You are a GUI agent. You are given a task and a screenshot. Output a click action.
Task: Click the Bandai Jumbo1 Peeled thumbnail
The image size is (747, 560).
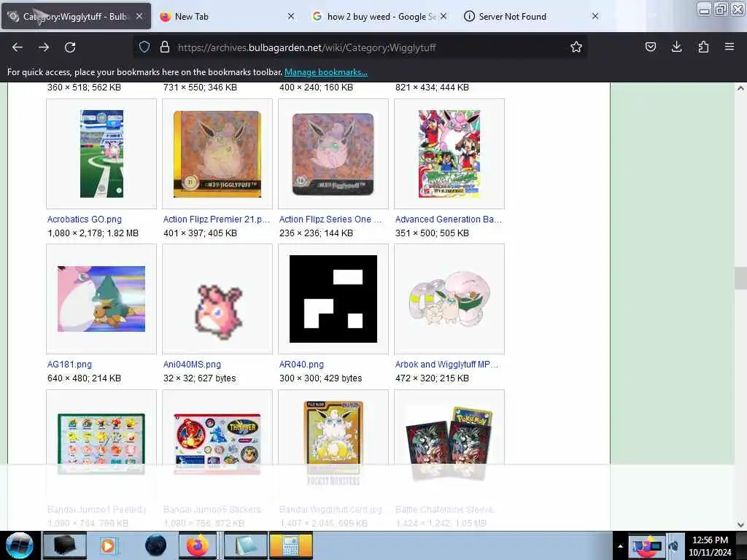tap(101, 443)
